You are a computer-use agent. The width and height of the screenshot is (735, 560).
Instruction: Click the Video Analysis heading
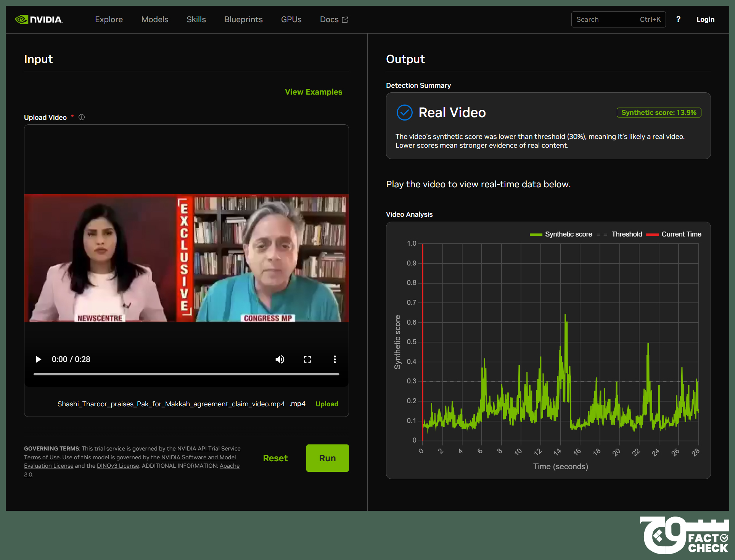tap(409, 214)
